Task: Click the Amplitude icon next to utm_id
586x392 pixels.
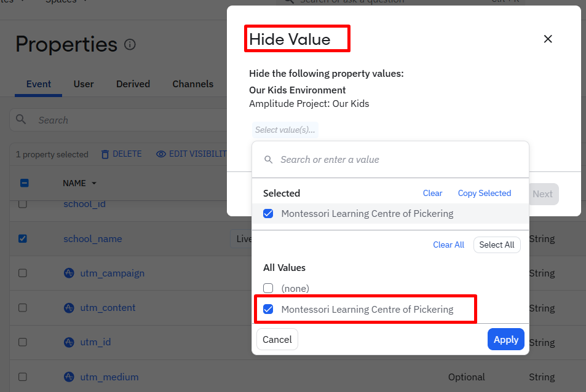Action: [69, 342]
